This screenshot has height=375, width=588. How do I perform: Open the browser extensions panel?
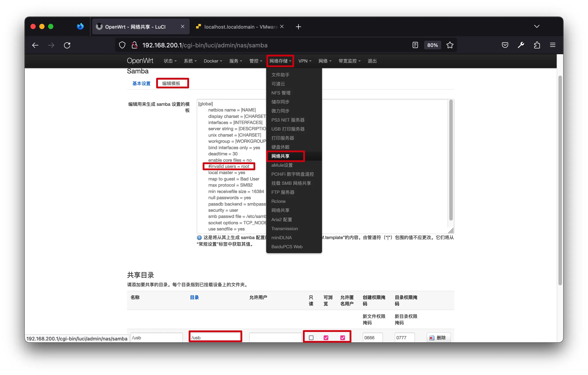[537, 45]
